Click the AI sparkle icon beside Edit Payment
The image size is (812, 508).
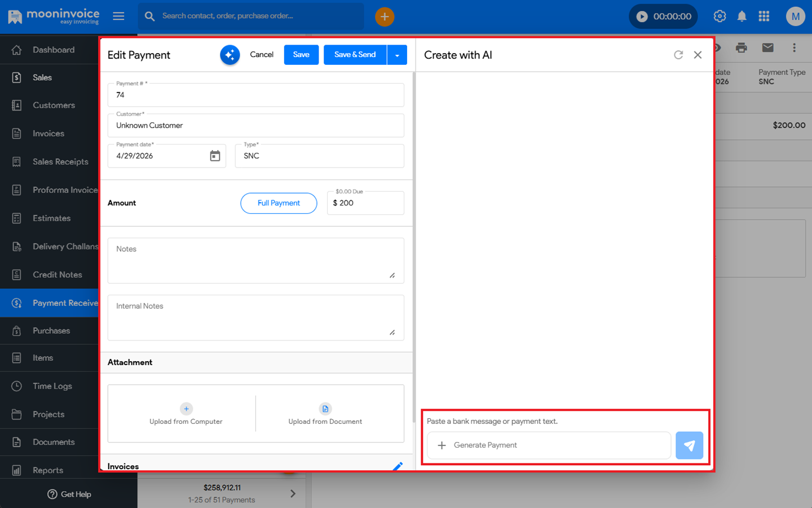click(230, 55)
